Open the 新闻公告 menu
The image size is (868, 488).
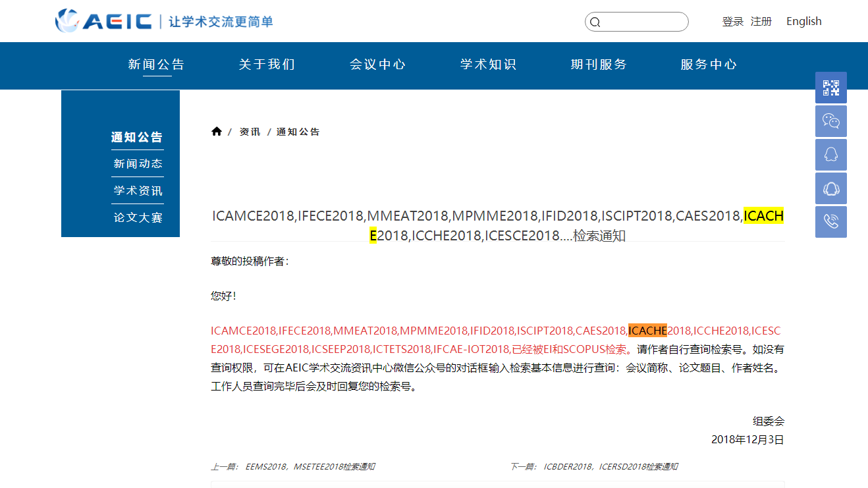(x=157, y=65)
